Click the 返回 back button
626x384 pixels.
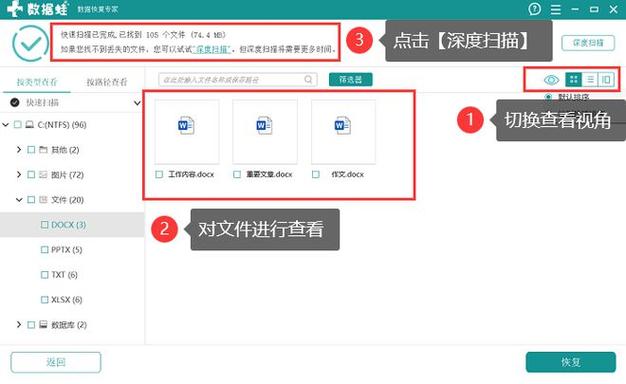pos(56,362)
